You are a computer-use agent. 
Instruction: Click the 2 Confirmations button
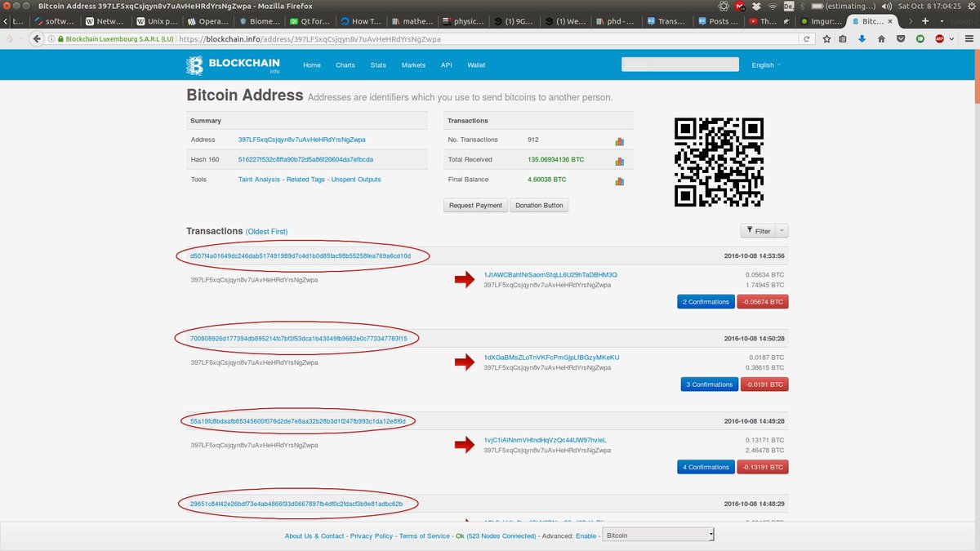click(706, 302)
